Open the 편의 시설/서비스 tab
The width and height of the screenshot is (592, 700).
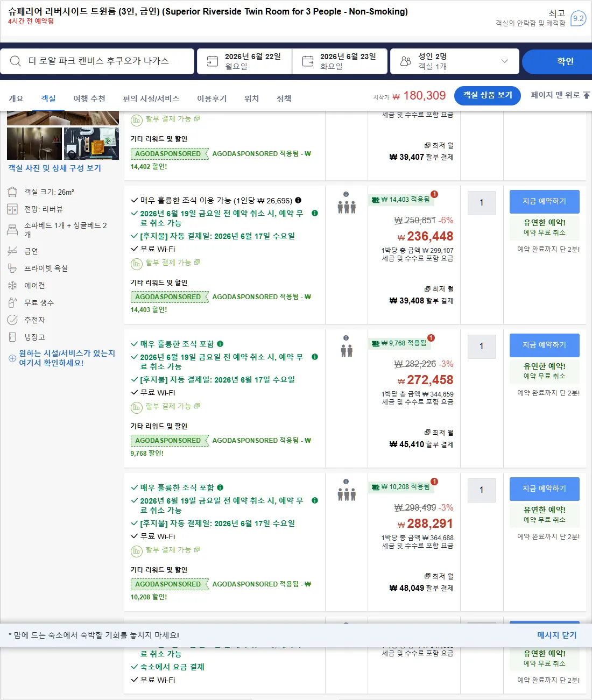(x=151, y=98)
